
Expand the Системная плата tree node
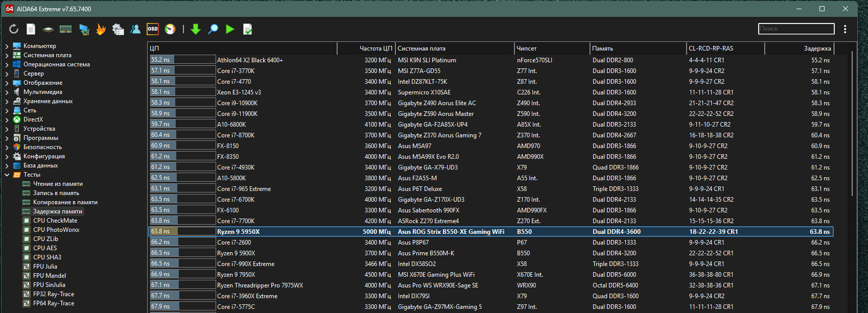pos(7,55)
